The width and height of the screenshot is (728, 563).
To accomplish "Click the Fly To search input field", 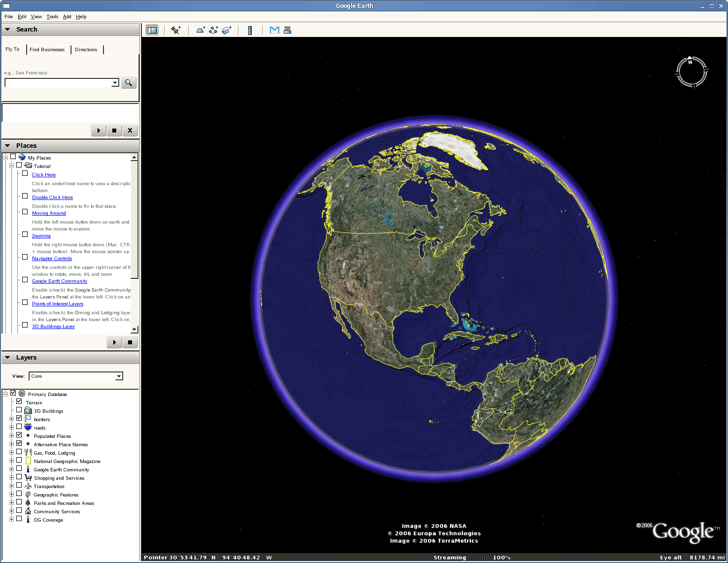I will click(x=59, y=82).
